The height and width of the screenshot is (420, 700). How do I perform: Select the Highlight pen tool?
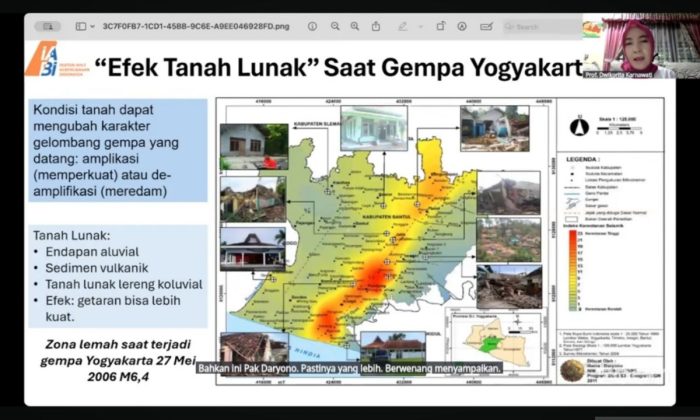[x=402, y=26]
